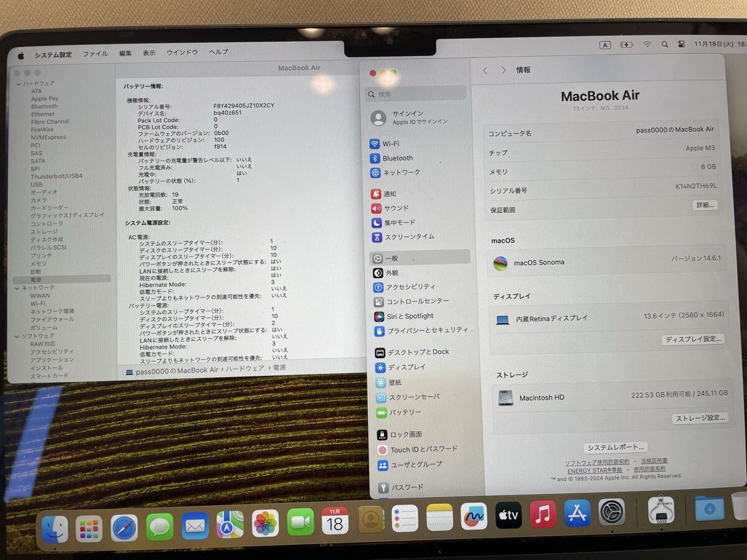747x560 pixels.
Task: Go back with the settings back arrow
Action: pos(486,70)
